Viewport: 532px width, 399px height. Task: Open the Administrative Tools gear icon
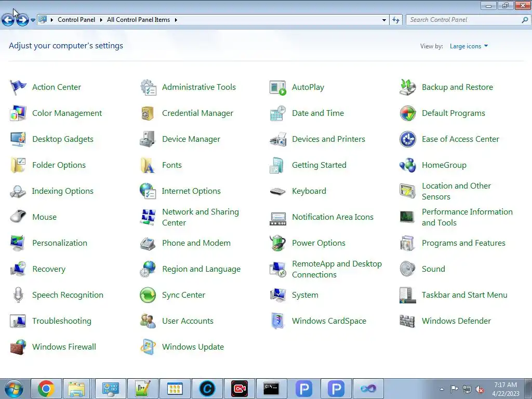pos(148,87)
